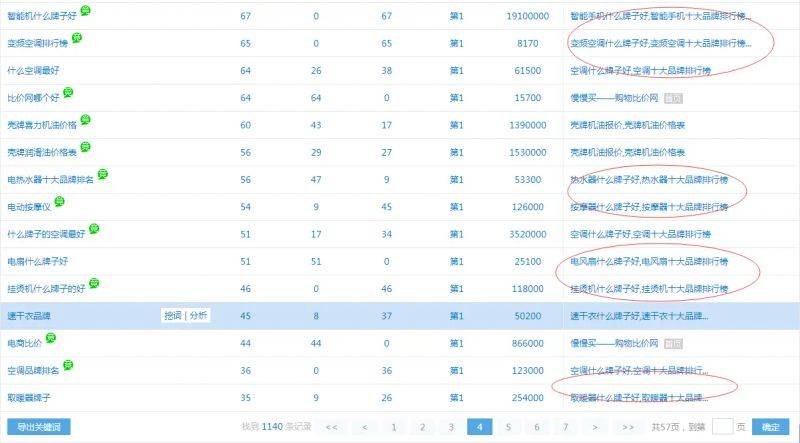Open page title 速干衣什么牌子好
This screenshot has height=443, width=800.
coord(639,316)
